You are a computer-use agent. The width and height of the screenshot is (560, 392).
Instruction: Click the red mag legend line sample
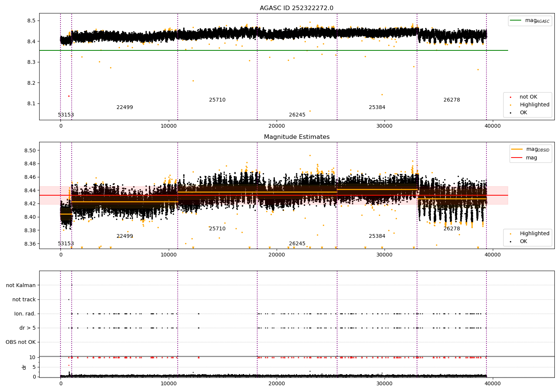pyautogui.click(x=517, y=158)
